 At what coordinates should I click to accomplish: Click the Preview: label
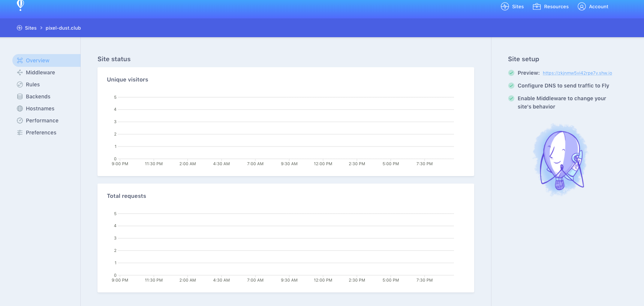point(529,73)
